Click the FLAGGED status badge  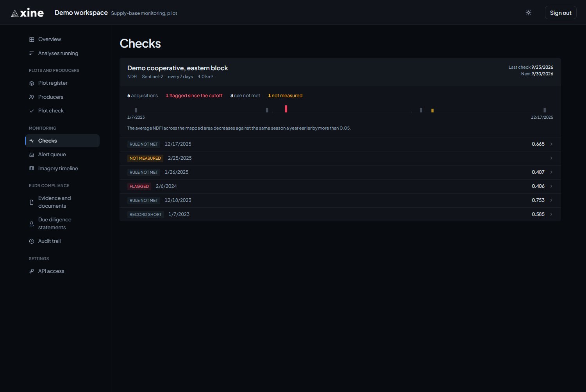pos(139,186)
